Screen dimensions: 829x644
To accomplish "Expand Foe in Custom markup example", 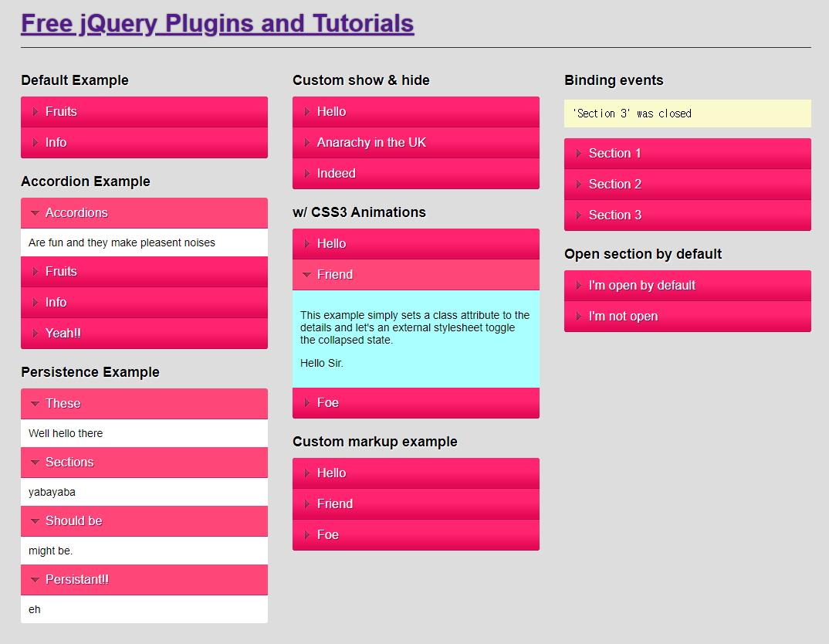I will tap(416, 535).
